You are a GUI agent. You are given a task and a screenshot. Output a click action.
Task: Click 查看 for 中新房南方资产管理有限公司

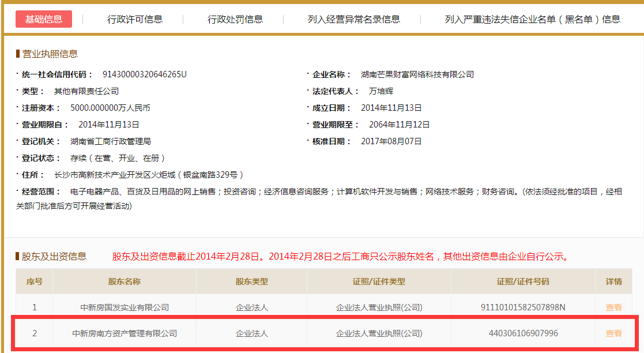point(613,333)
